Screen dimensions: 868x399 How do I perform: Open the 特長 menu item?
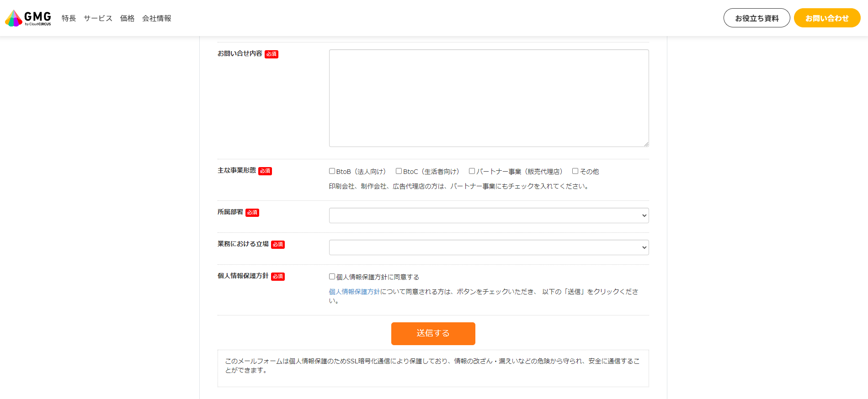coord(69,18)
